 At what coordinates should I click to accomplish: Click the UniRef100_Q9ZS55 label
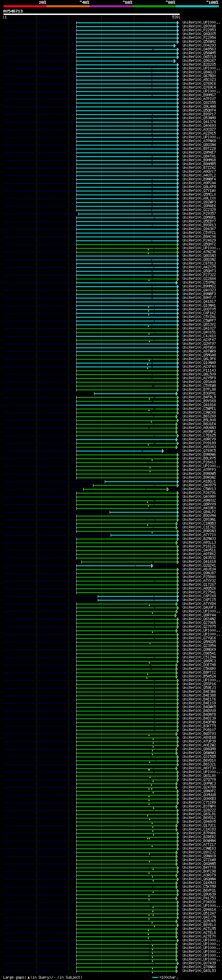pyautogui.click(x=199, y=103)
